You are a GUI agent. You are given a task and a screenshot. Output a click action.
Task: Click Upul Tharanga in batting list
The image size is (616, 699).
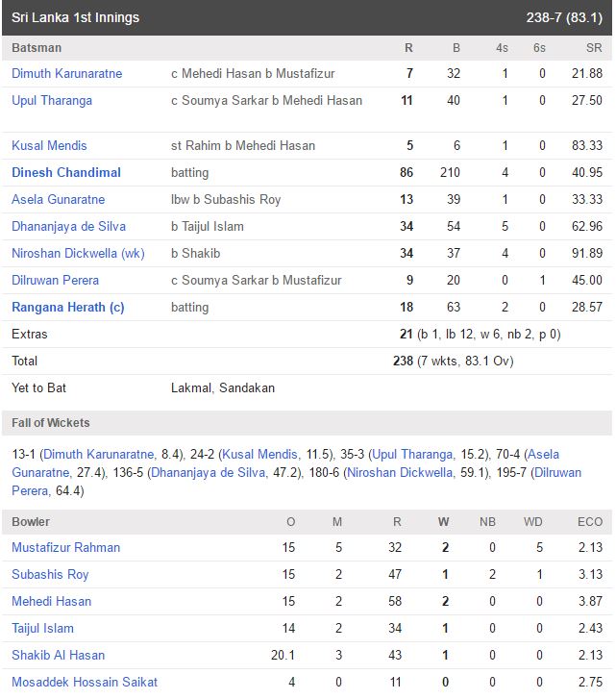pos(52,100)
